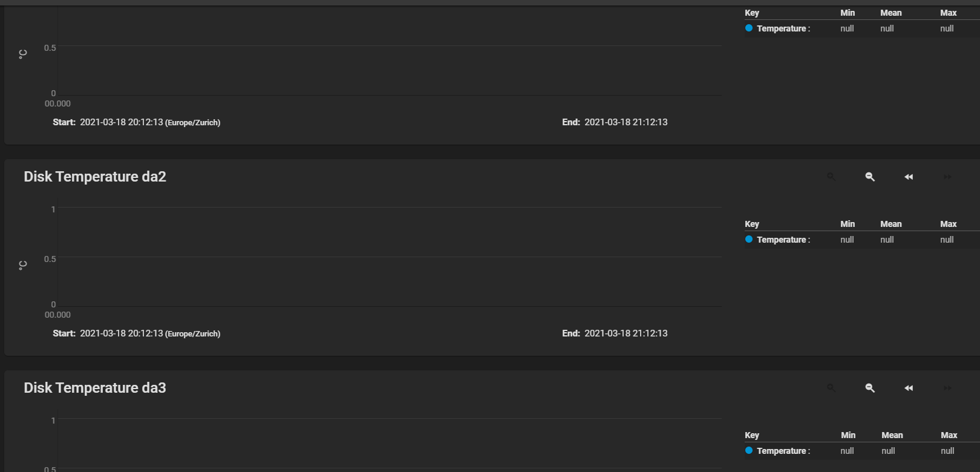Select the Disk Temperature da2 heading
The width and height of the screenshot is (980, 472).
(x=95, y=177)
